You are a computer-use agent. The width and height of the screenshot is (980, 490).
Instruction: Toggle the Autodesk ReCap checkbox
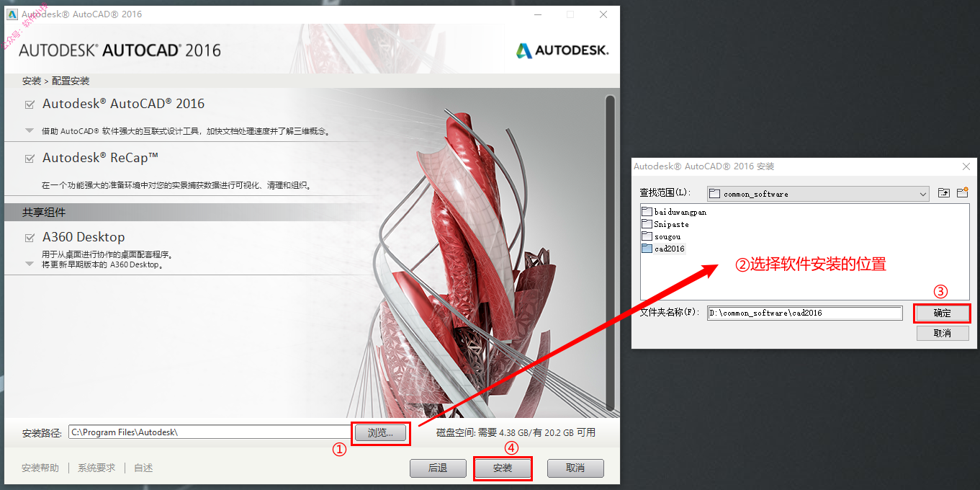(x=30, y=159)
